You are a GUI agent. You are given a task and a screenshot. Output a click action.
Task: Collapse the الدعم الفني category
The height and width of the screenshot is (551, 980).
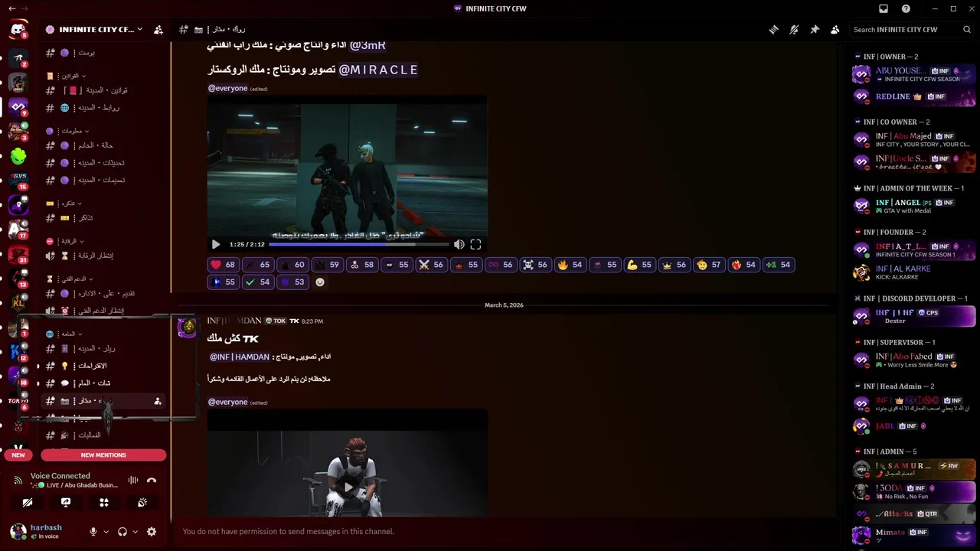click(70, 279)
